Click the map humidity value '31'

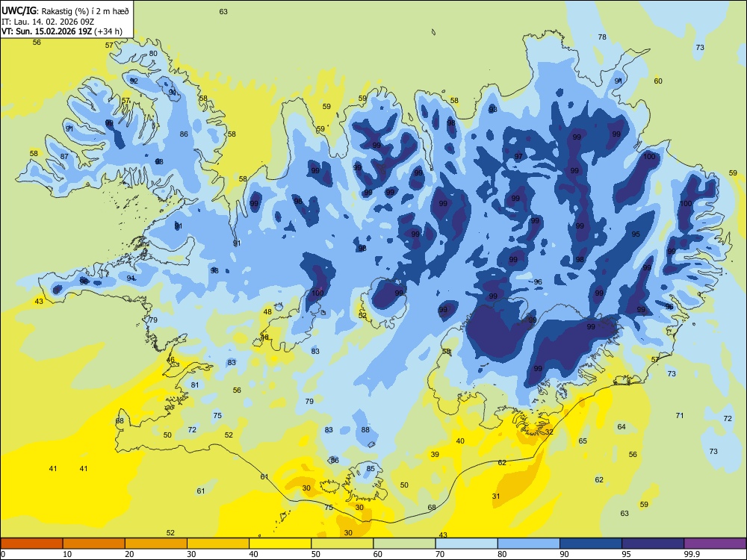tap(496, 497)
